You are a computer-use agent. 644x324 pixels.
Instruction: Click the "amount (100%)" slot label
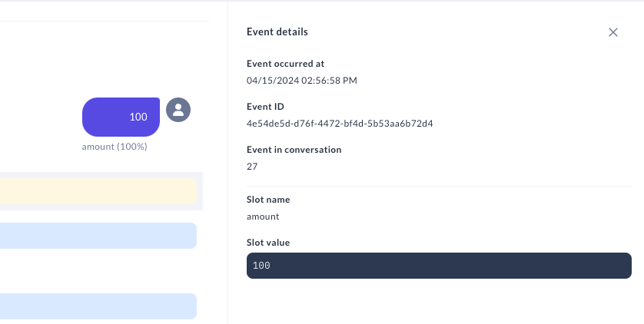click(115, 147)
